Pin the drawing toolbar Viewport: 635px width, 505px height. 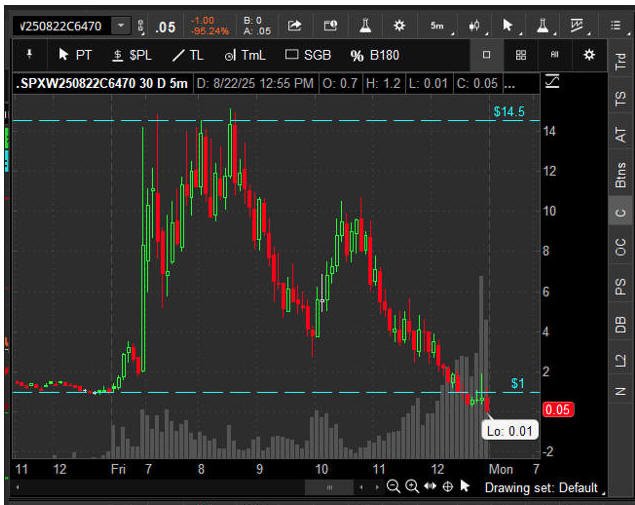click(x=28, y=55)
